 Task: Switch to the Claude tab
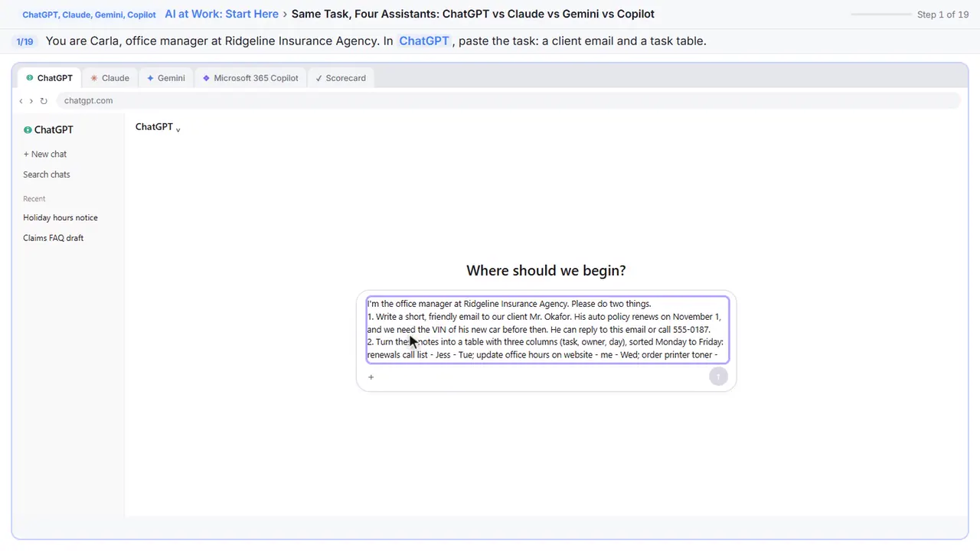point(109,78)
